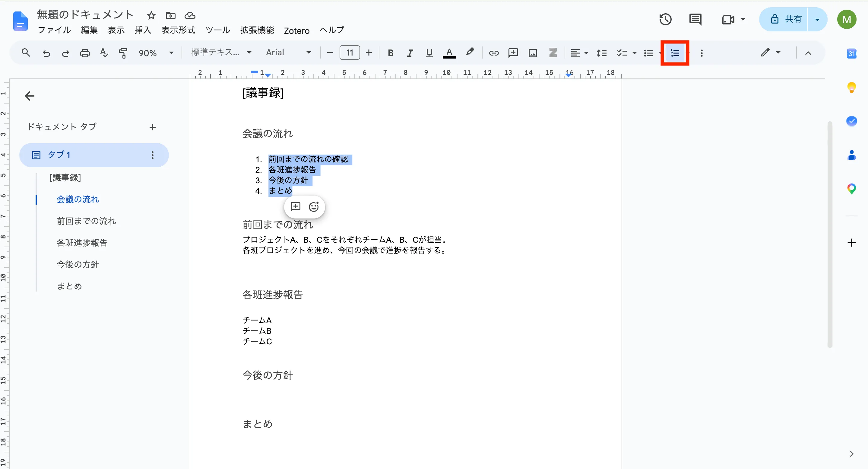This screenshot has width=868, height=469.
Task: Open the Arial font dropdown
Action: tap(288, 52)
